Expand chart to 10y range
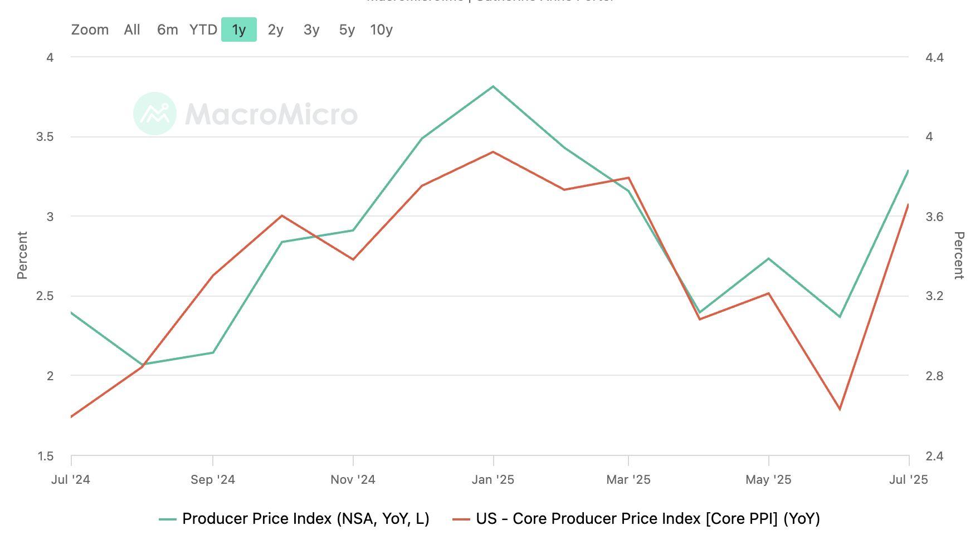980x545 pixels. (x=381, y=30)
